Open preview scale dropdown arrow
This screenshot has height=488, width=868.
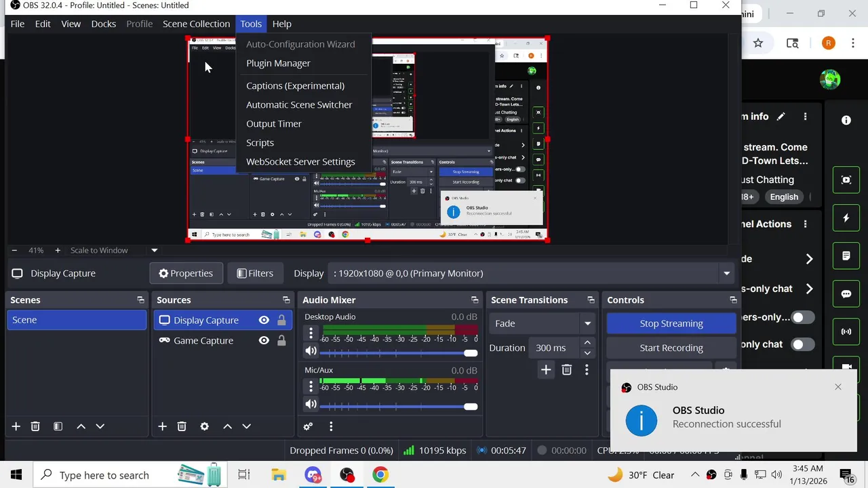(x=154, y=250)
